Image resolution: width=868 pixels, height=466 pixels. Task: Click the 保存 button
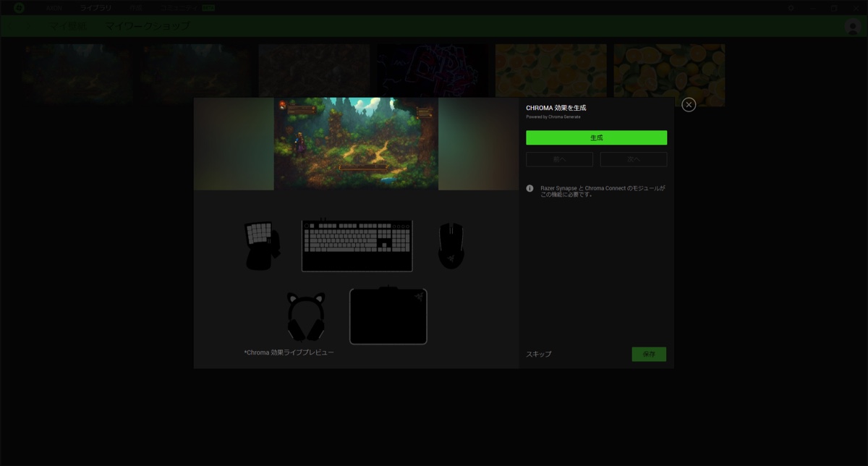pyautogui.click(x=649, y=354)
